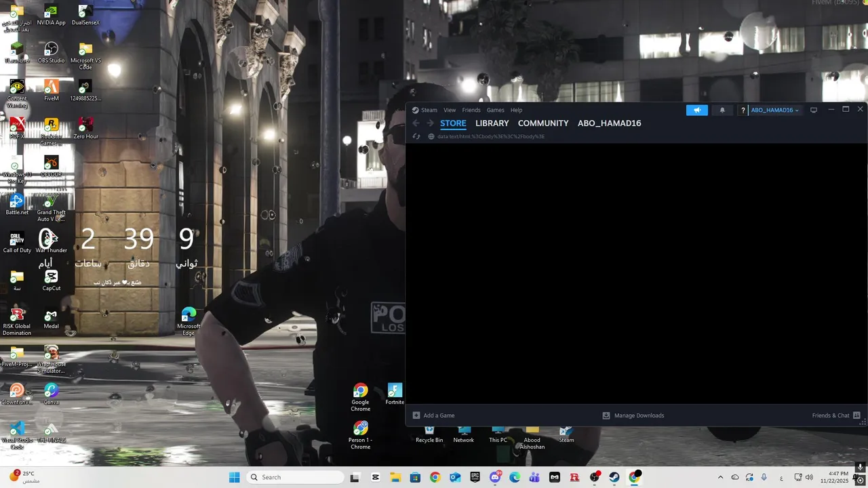Open the Help menu in Steam

pos(516,110)
